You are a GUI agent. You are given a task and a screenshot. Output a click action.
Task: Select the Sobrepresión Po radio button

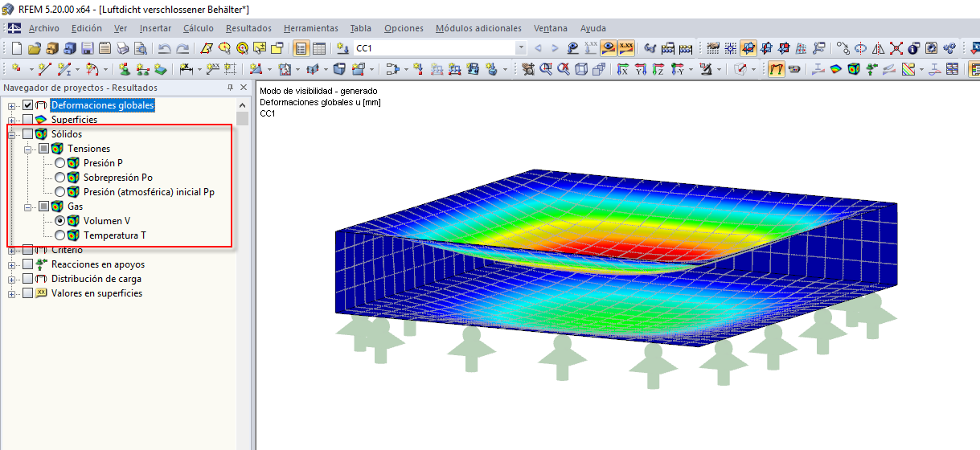59,178
